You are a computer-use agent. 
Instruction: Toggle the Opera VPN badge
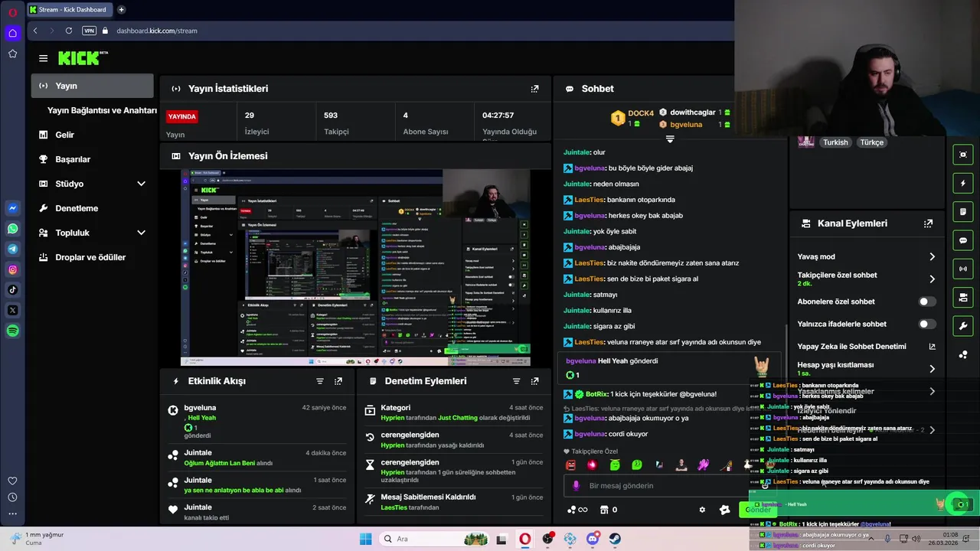point(90,31)
